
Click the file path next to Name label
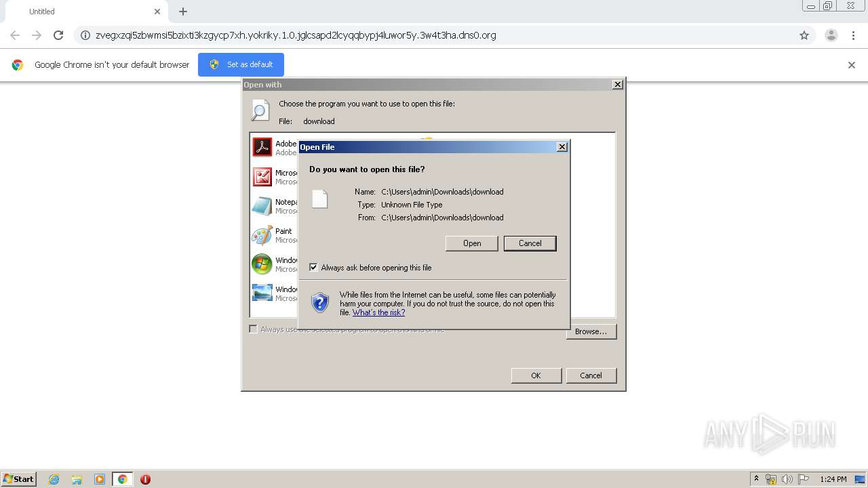pos(442,192)
